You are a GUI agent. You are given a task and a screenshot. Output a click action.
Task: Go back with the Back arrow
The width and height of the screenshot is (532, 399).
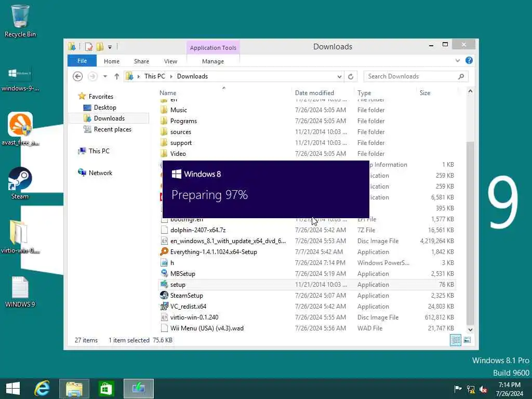[78, 76]
